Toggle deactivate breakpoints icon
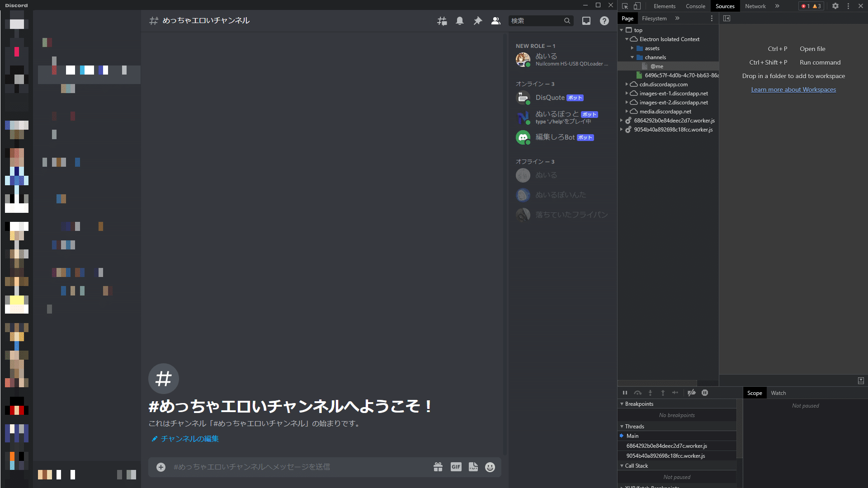The image size is (868, 488). 692,393
